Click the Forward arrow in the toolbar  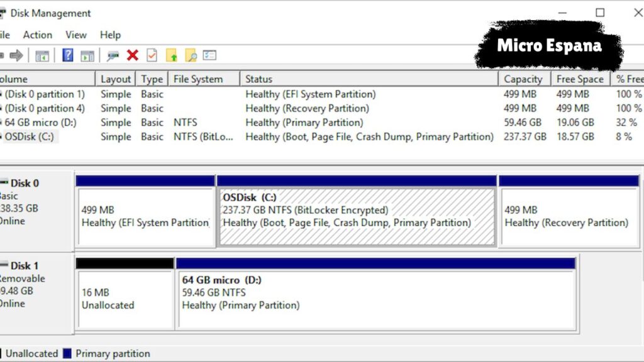[16, 55]
